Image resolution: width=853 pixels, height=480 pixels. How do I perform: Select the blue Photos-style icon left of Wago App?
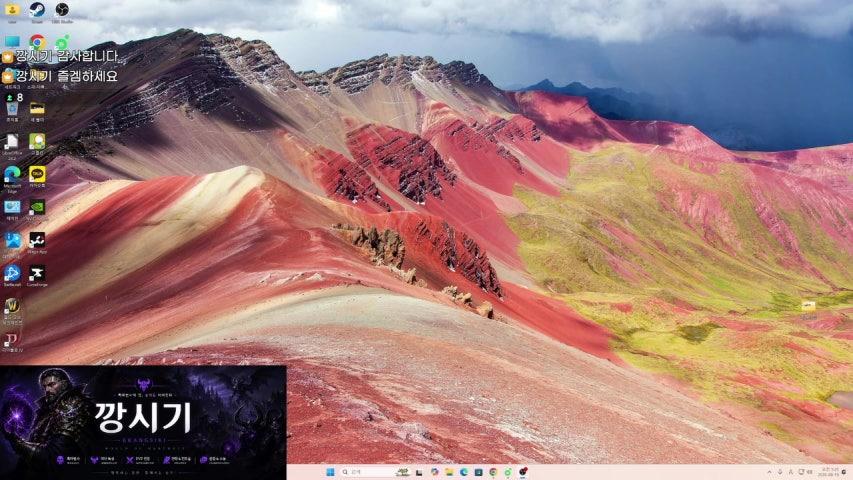click(12, 241)
